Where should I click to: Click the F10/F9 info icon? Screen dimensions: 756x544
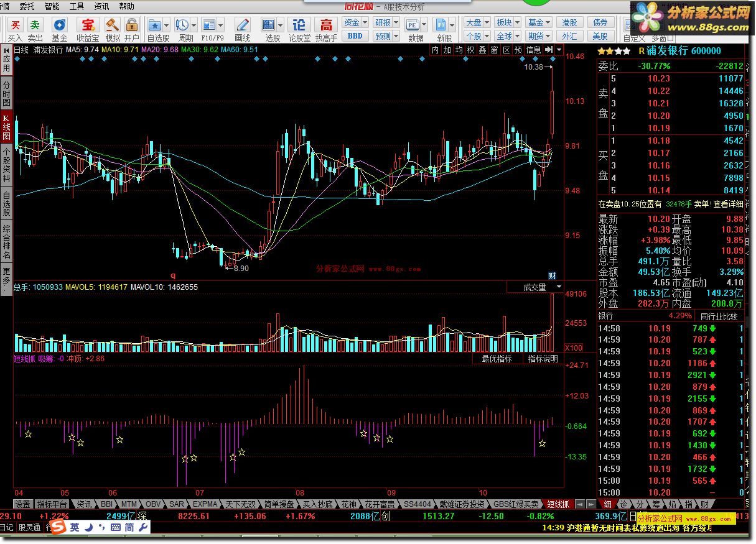[209, 25]
